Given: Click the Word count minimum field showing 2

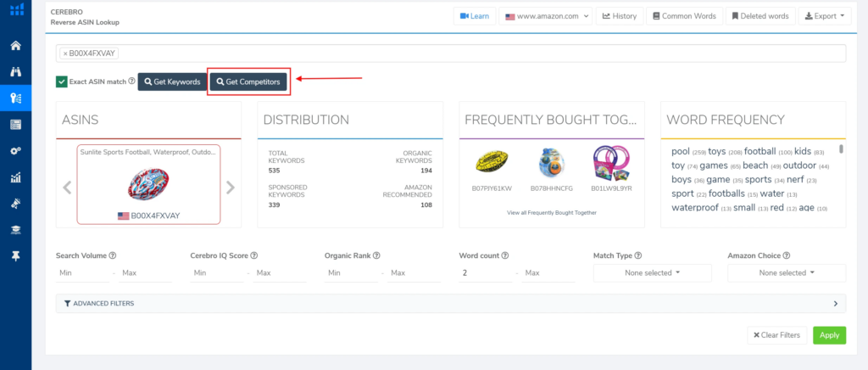Looking at the screenshot, I should point(486,273).
